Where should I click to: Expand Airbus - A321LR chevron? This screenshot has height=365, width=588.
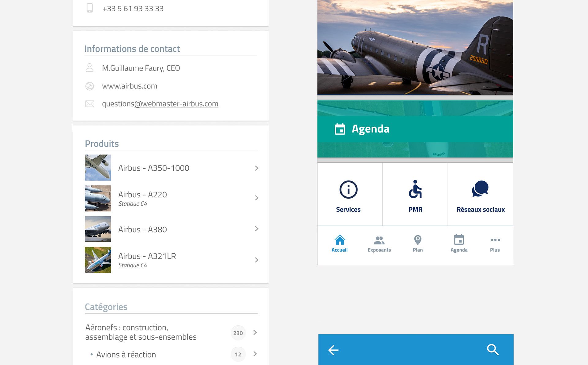pyautogui.click(x=257, y=260)
